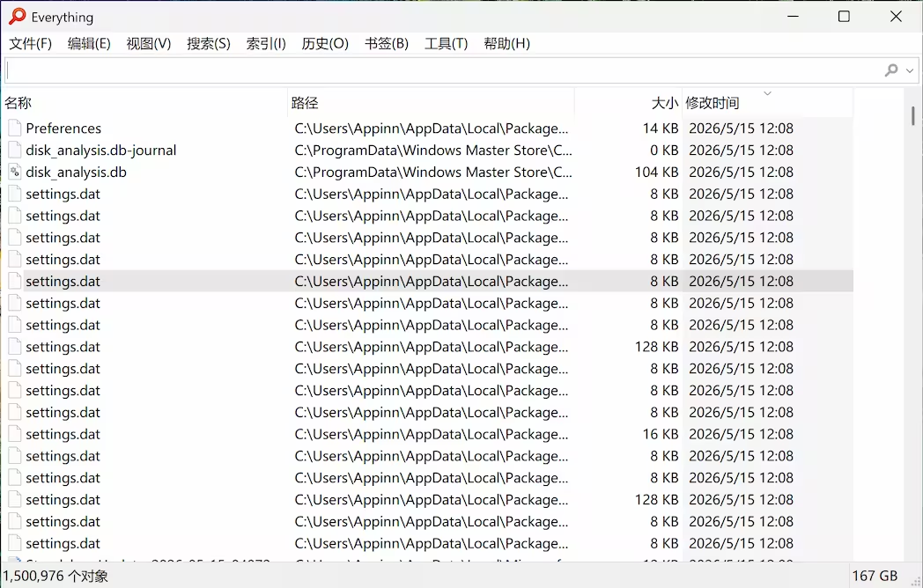Image resolution: width=923 pixels, height=588 pixels.
Task: Maximize the Everything window
Action: 844,17
